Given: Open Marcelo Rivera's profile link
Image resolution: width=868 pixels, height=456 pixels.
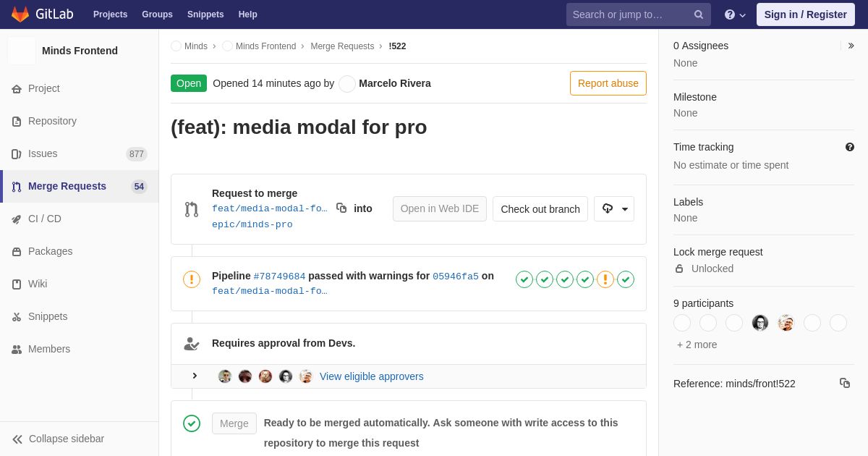Looking at the screenshot, I should click(x=395, y=83).
